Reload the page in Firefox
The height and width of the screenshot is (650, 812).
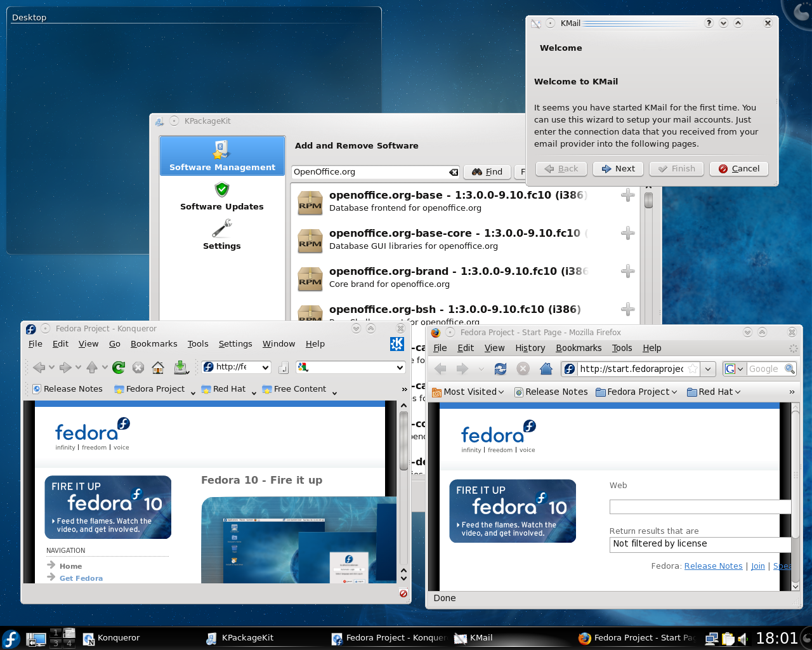coord(501,369)
